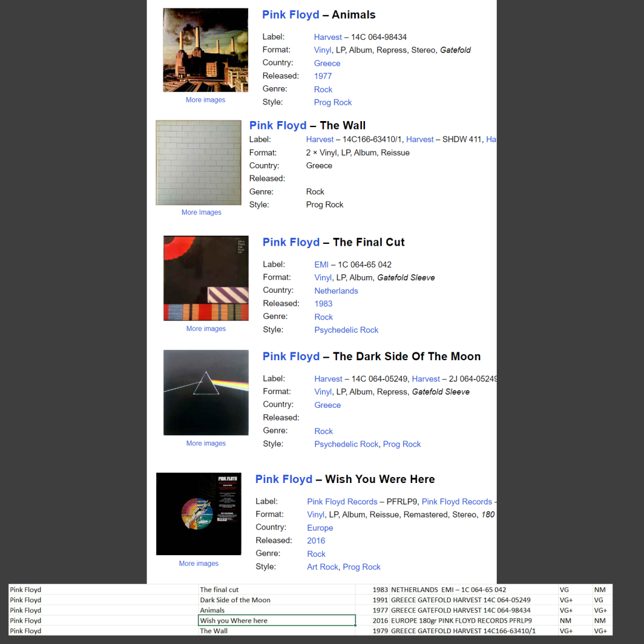Select first NM cell in Wish you Where here row

(575, 620)
